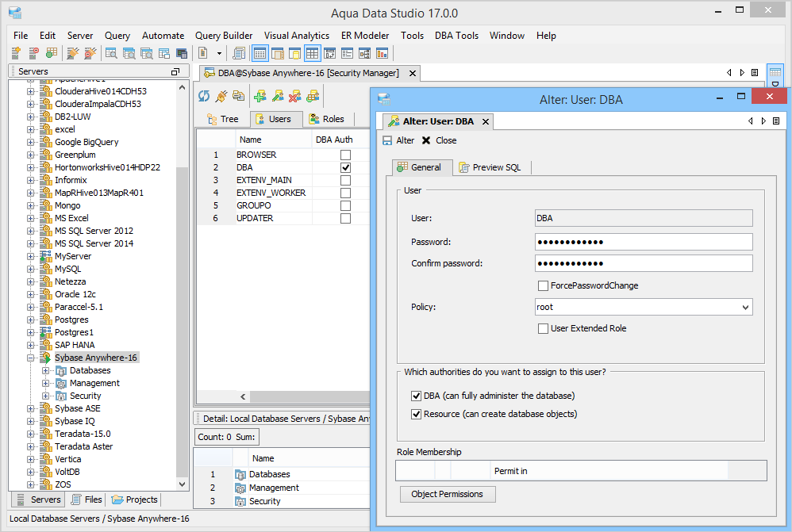Click the user permissions grid icon
Viewport: 792px width, 532px height.
313,96
